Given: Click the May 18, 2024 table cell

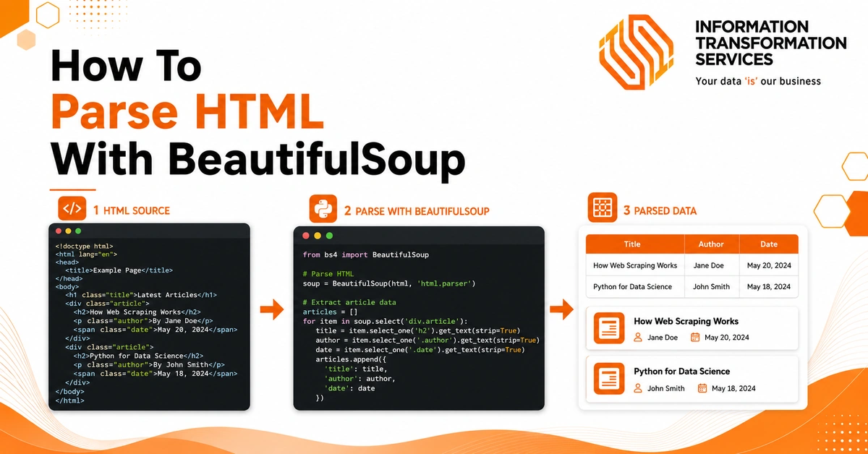Looking at the screenshot, I should pyautogui.click(x=769, y=286).
